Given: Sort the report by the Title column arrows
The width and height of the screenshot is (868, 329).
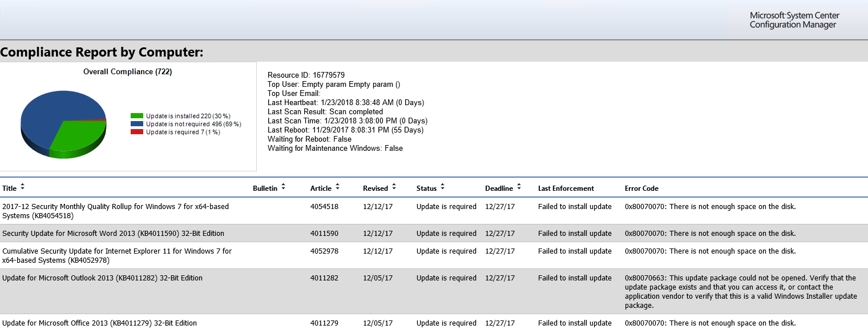Looking at the screenshot, I should coord(23,187).
